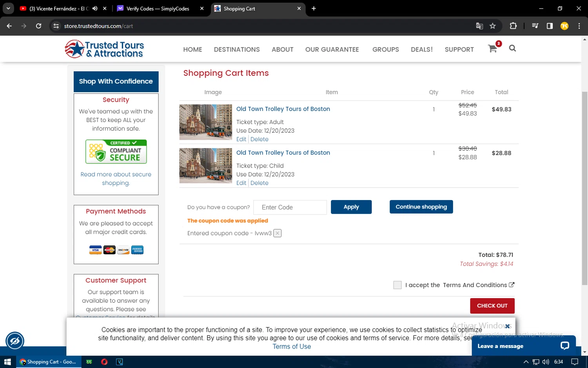Open the SUPPORT navigation item
The width and height of the screenshot is (588, 368).
click(459, 49)
